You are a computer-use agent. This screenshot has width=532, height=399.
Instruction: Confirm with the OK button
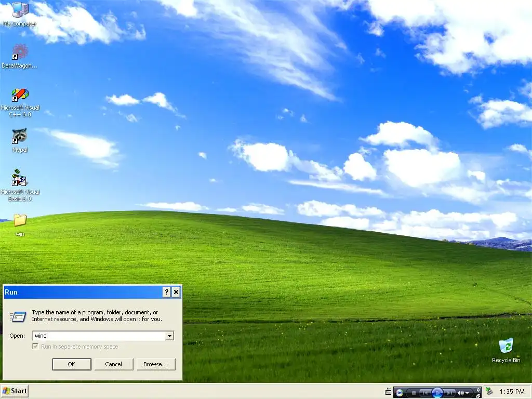[x=72, y=364]
